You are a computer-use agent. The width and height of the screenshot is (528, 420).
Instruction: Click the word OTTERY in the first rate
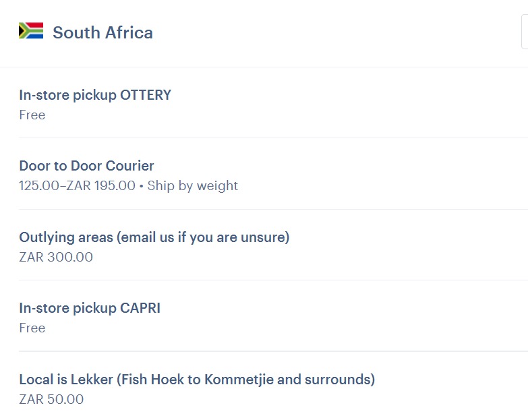[146, 95]
